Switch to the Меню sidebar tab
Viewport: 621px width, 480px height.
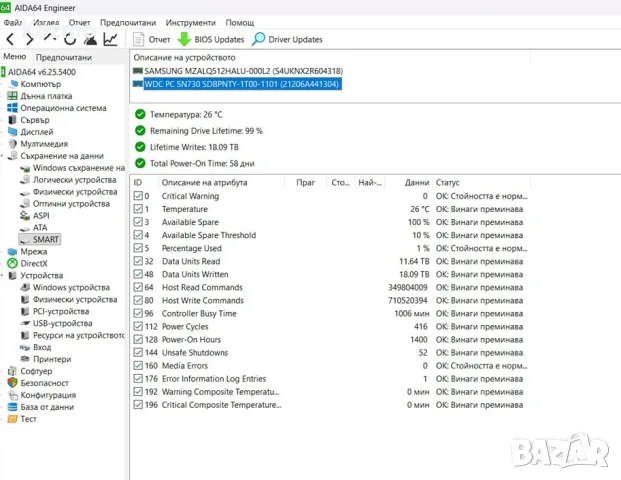click(15, 57)
